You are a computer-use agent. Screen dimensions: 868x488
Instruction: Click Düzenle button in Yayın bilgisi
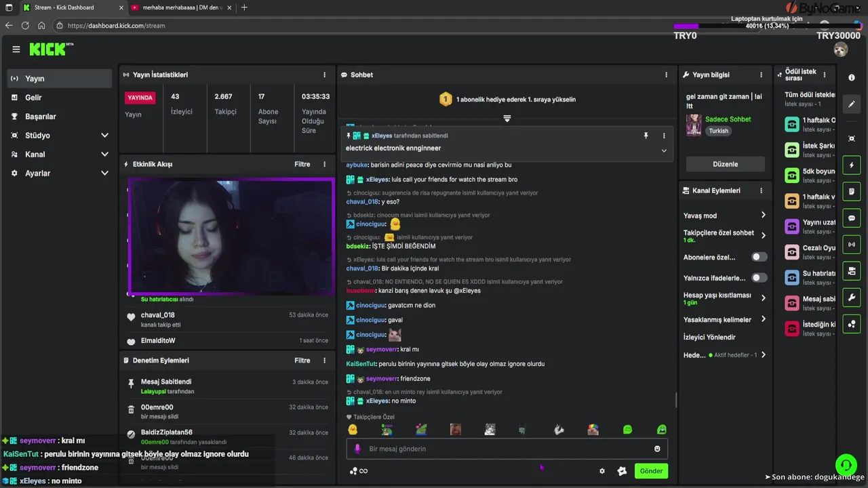[726, 164]
